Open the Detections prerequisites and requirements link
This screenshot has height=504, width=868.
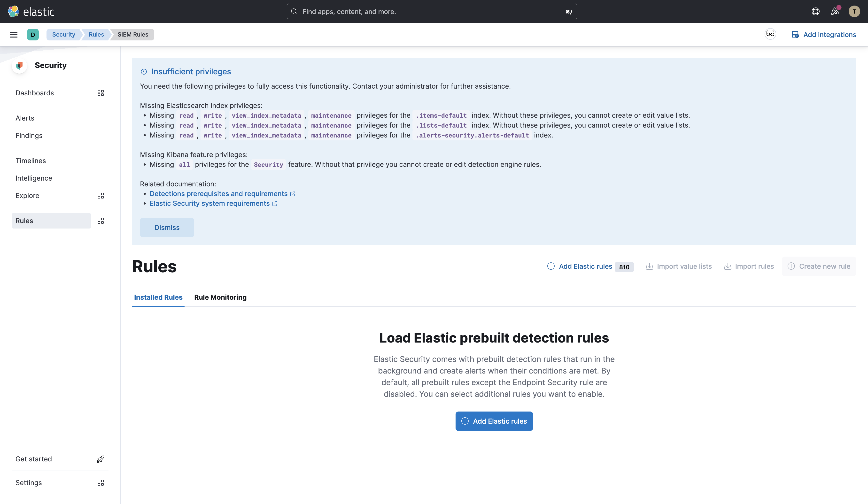tap(218, 193)
